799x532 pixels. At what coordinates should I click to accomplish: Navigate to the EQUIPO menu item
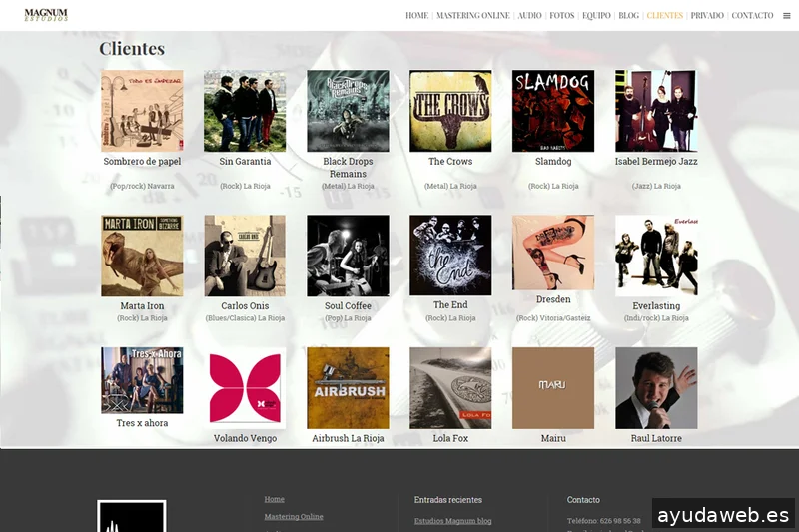tap(596, 15)
